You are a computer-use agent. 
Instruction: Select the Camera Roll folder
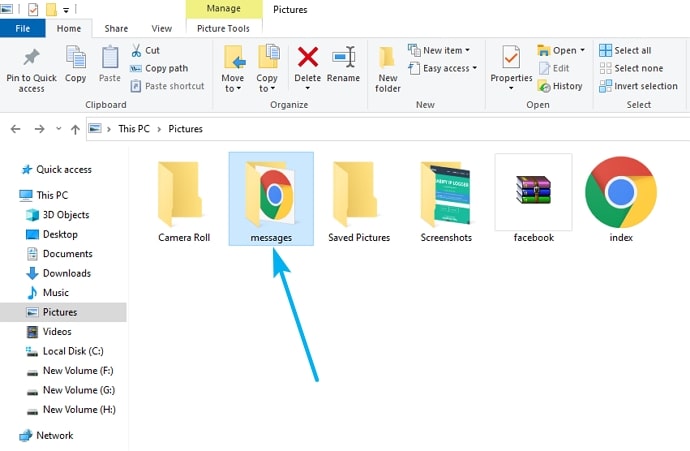click(184, 200)
